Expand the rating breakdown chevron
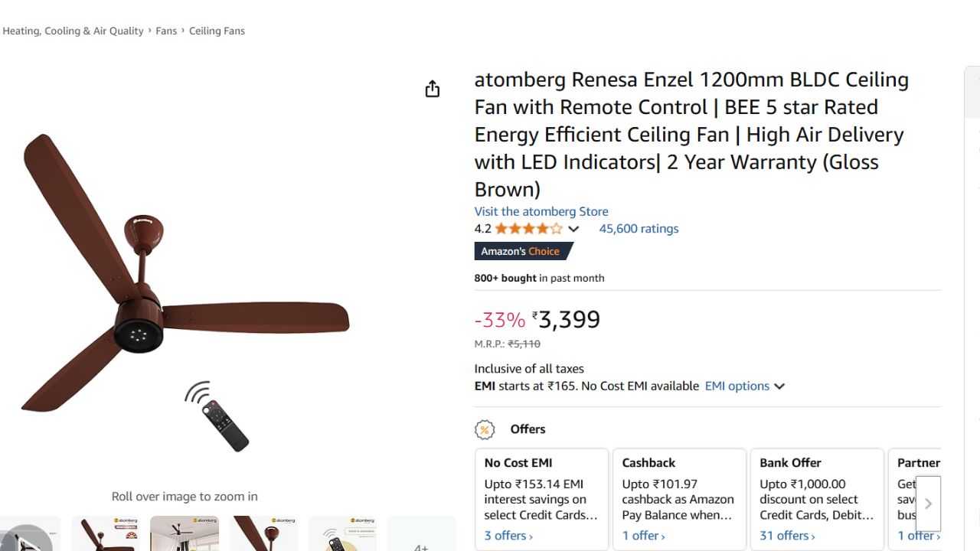This screenshot has height=551, width=980. (573, 229)
